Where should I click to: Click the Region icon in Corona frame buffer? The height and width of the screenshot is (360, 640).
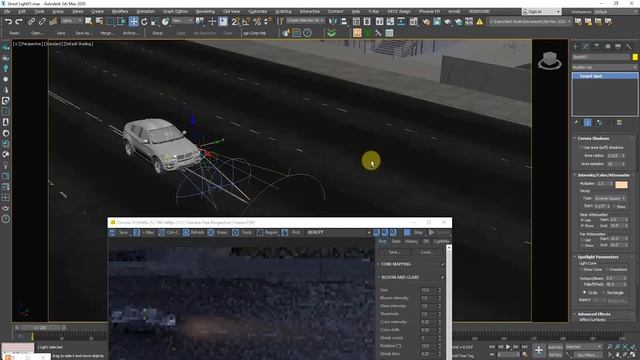click(x=260, y=232)
